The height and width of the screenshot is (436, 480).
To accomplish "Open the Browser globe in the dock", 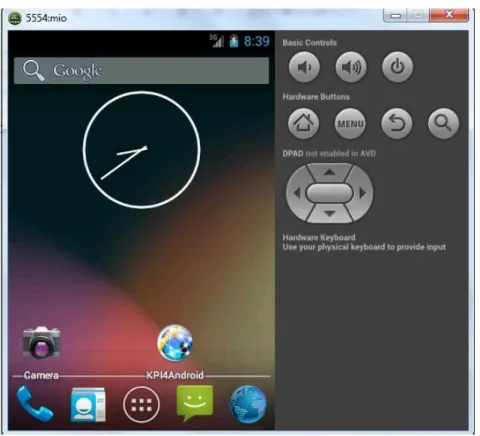I will pos(248,404).
